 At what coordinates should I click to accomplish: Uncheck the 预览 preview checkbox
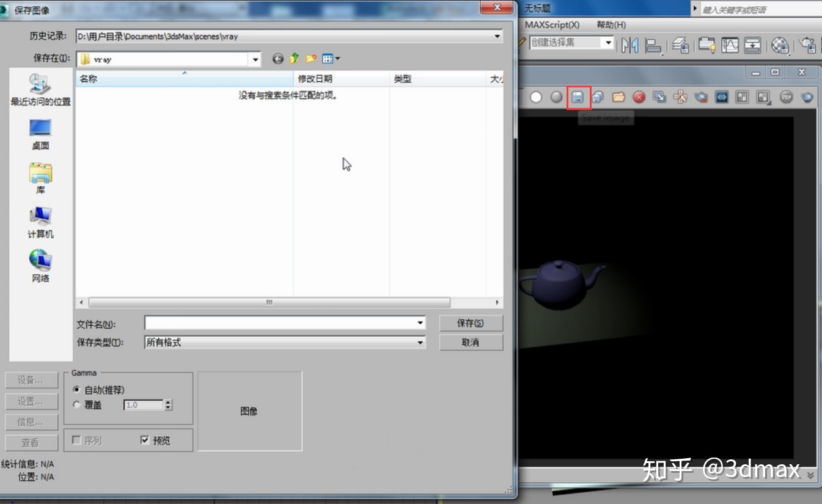pyautogui.click(x=145, y=440)
